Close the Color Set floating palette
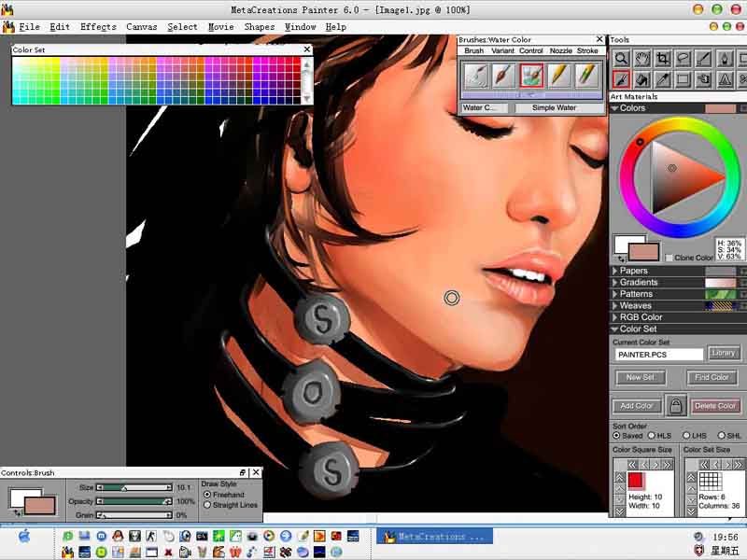Screen dimensions: 747x560 pyautogui.click(x=307, y=49)
